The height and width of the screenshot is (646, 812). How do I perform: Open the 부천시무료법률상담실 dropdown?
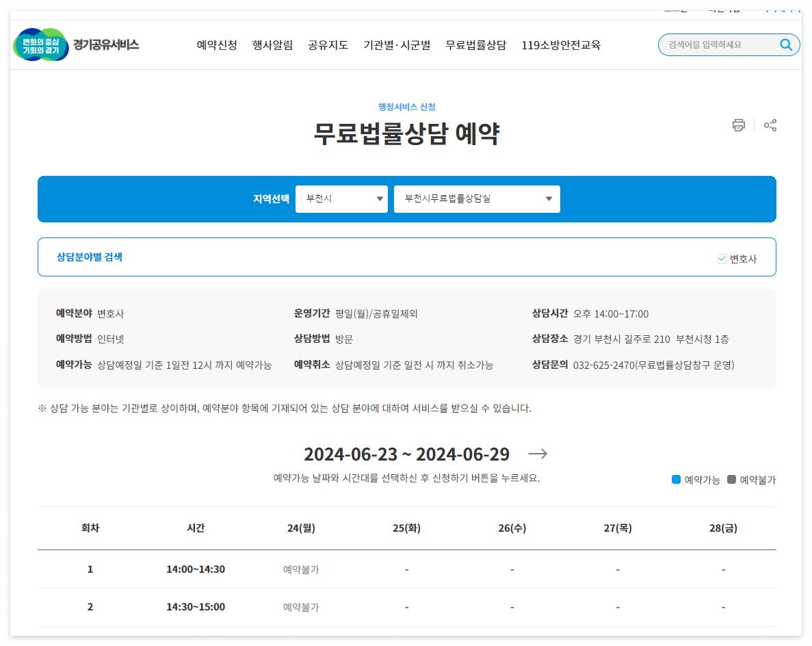click(x=476, y=198)
